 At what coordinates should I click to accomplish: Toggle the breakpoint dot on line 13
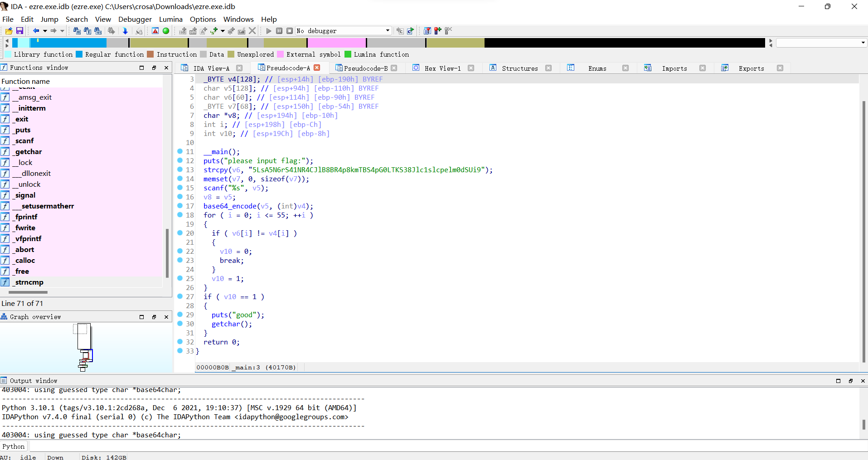180,169
